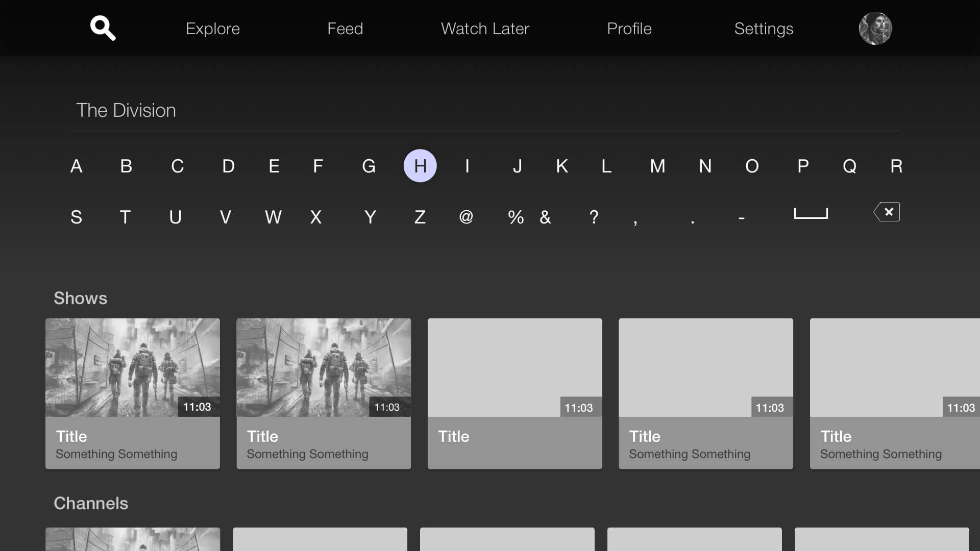Select the Profile tab
Image resolution: width=980 pixels, height=551 pixels.
629,29
